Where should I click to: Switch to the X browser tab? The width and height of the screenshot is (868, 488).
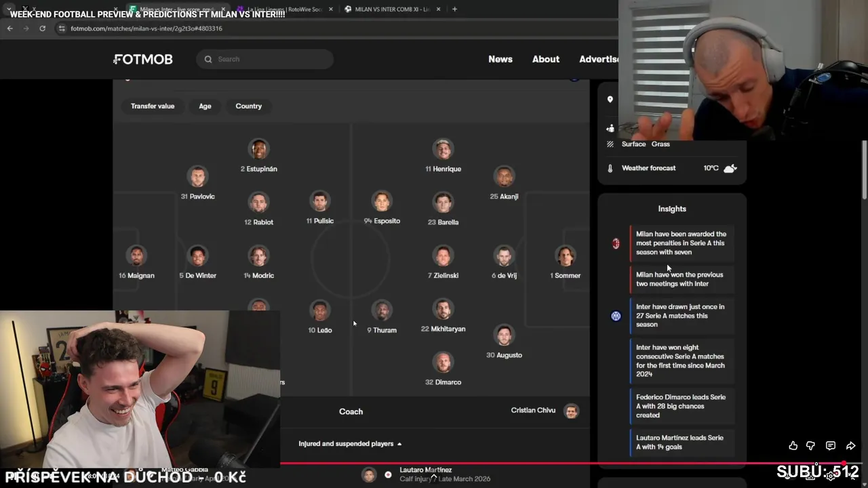point(68,9)
